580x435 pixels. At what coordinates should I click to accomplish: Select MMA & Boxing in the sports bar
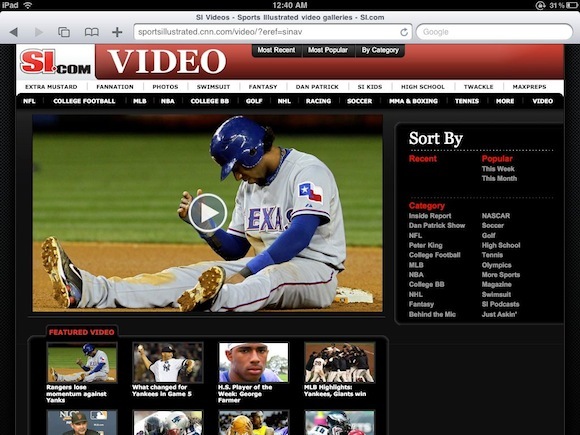click(x=413, y=101)
